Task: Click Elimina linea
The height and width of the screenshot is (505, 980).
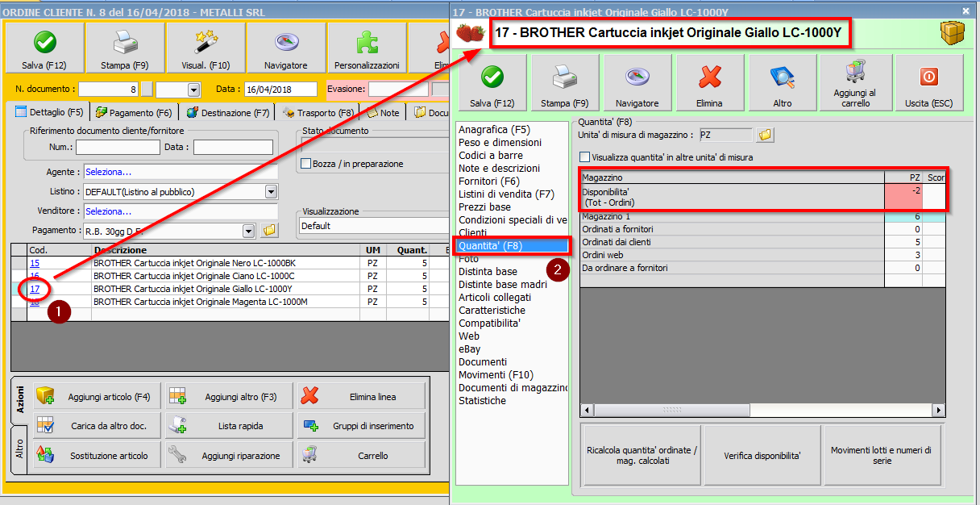Action: pyautogui.click(x=362, y=396)
